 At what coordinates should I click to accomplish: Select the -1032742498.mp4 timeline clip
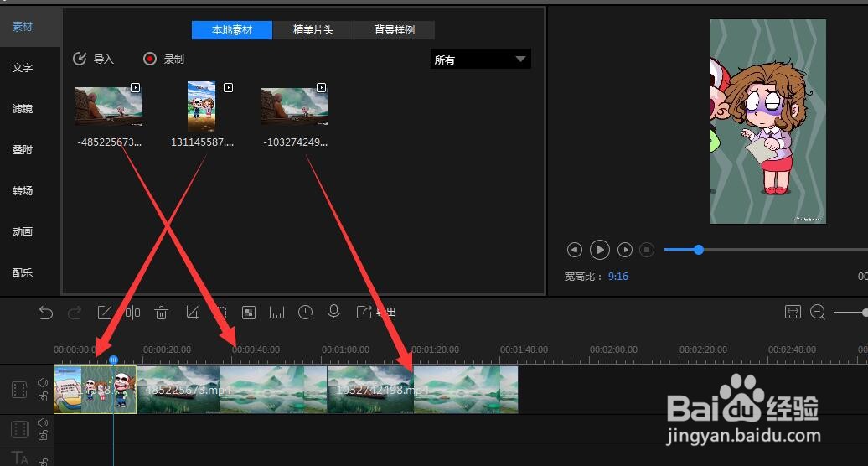coord(423,390)
